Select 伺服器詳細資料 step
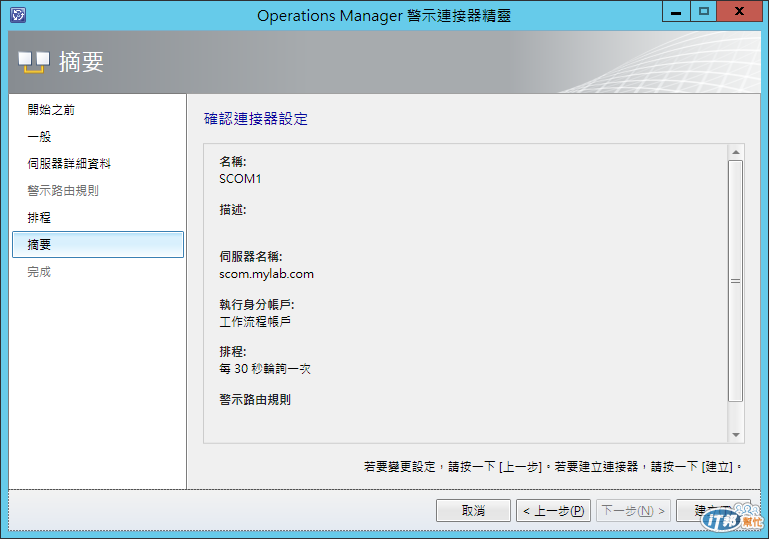The height and width of the screenshot is (539, 769). tap(69, 164)
